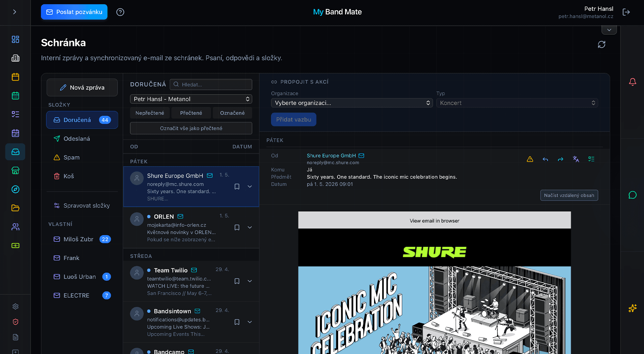
Task: Compose with the Nová zpráva button
Action: pos(82,87)
